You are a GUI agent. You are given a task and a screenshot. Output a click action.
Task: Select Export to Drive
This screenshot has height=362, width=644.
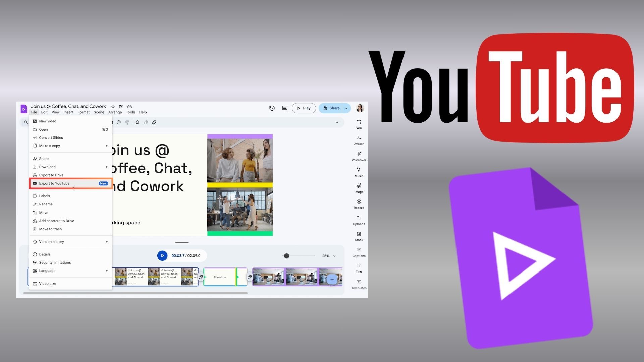pos(71,175)
